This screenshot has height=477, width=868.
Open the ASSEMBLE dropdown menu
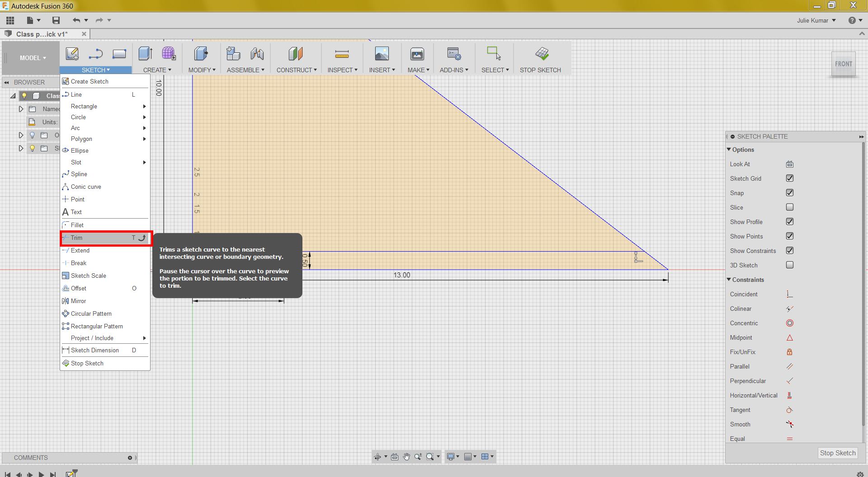(245, 70)
